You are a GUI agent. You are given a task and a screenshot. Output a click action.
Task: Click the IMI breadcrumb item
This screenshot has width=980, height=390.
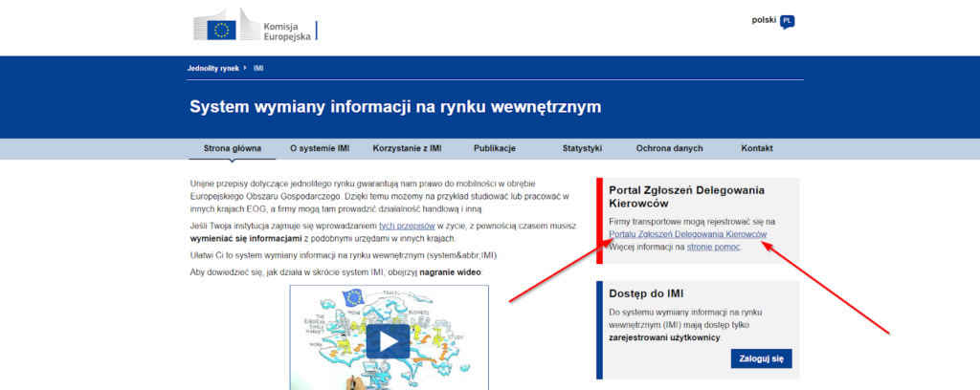[258, 68]
